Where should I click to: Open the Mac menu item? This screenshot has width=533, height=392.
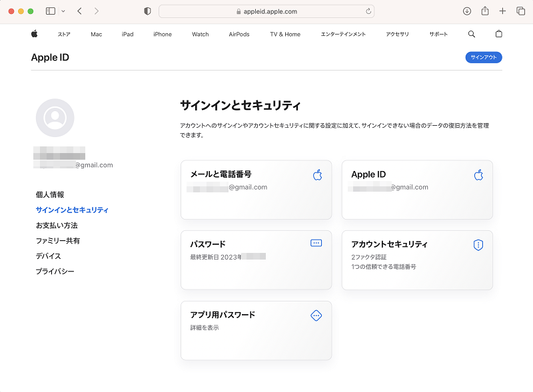pos(96,35)
